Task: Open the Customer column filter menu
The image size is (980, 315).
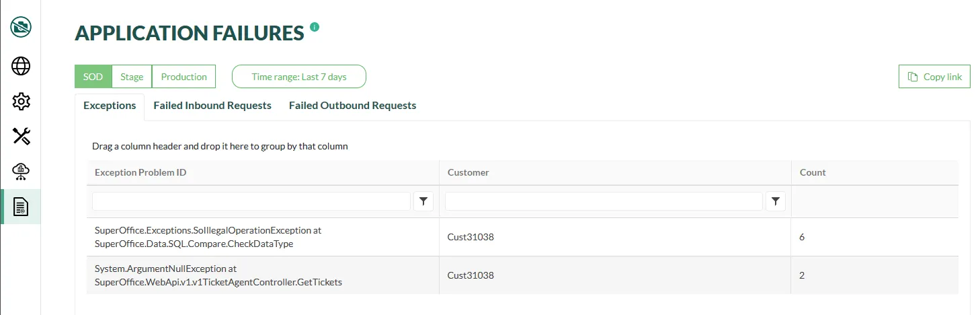Action: (776, 201)
